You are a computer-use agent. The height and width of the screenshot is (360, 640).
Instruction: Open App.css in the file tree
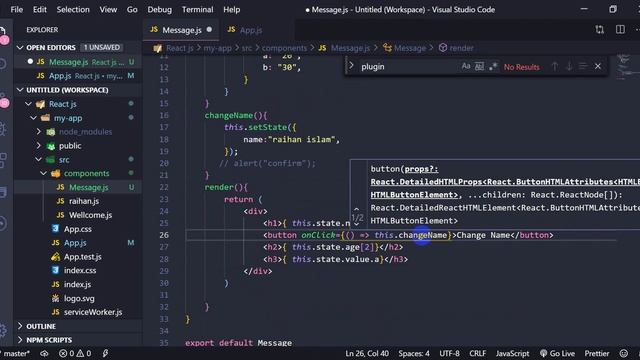(78, 229)
